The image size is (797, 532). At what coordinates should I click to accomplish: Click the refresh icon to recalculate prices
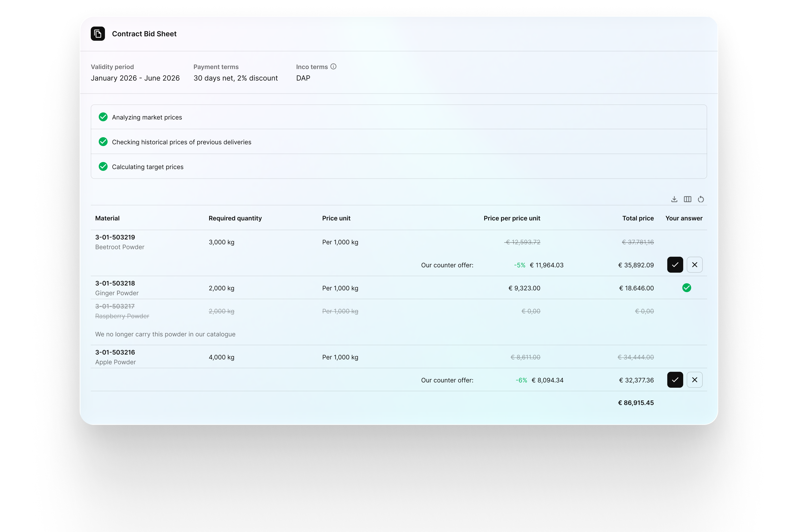pyautogui.click(x=701, y=199)
